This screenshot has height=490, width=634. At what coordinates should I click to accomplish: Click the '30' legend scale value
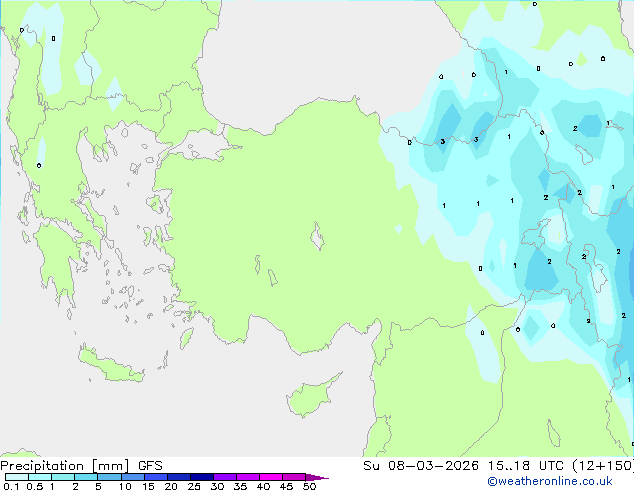[x=218, y=486]
